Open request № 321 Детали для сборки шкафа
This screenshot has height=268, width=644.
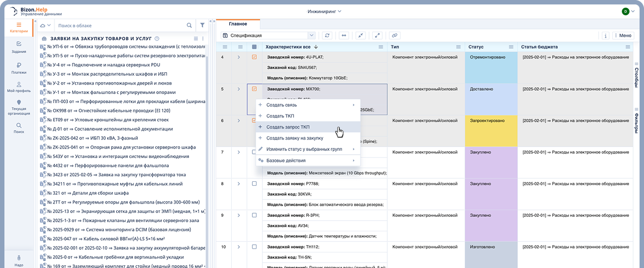click(x=84, y=193)
